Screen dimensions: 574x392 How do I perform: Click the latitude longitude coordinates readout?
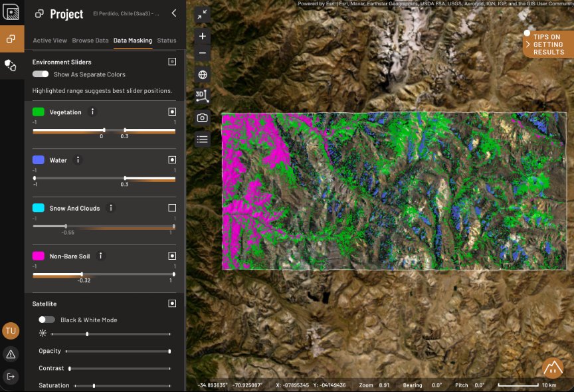tap(230, 385)
